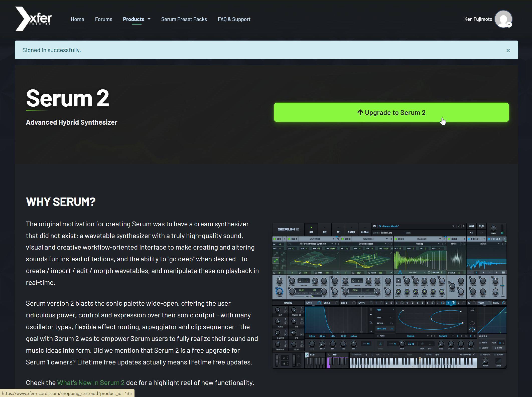Click the Xfer Records logo
Image resolution: width=532 pixels, height=397 pixels.
[x=34, y=19]
